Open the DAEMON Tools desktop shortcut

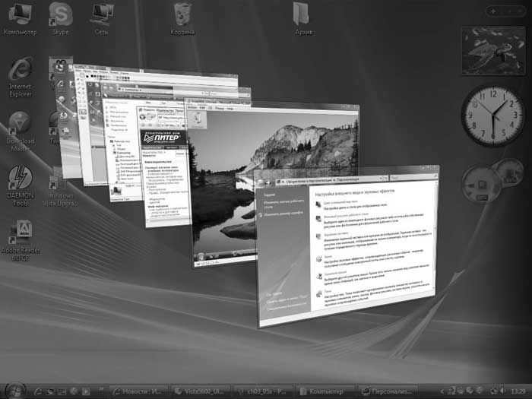20,179
